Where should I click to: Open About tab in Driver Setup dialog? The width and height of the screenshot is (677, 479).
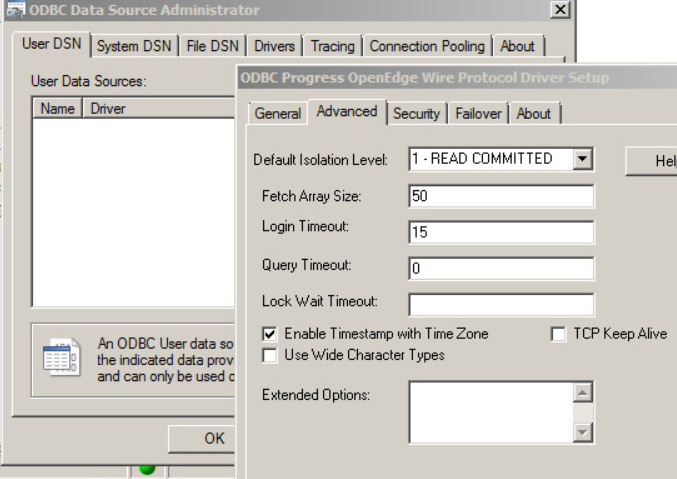coord(534,113)
